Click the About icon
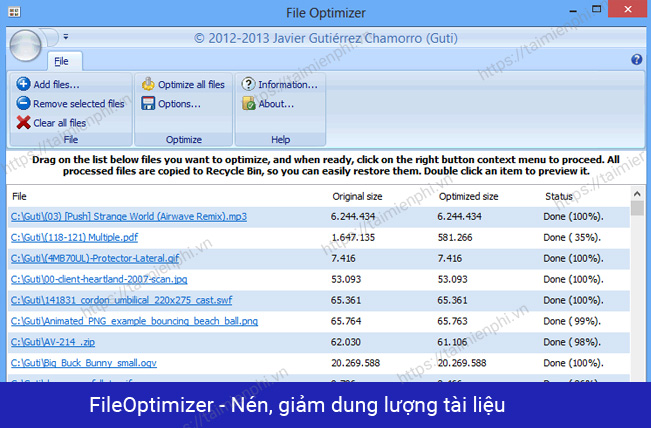Image resolution: width=651 pixels, height=428 pixels. click(248, 103)
